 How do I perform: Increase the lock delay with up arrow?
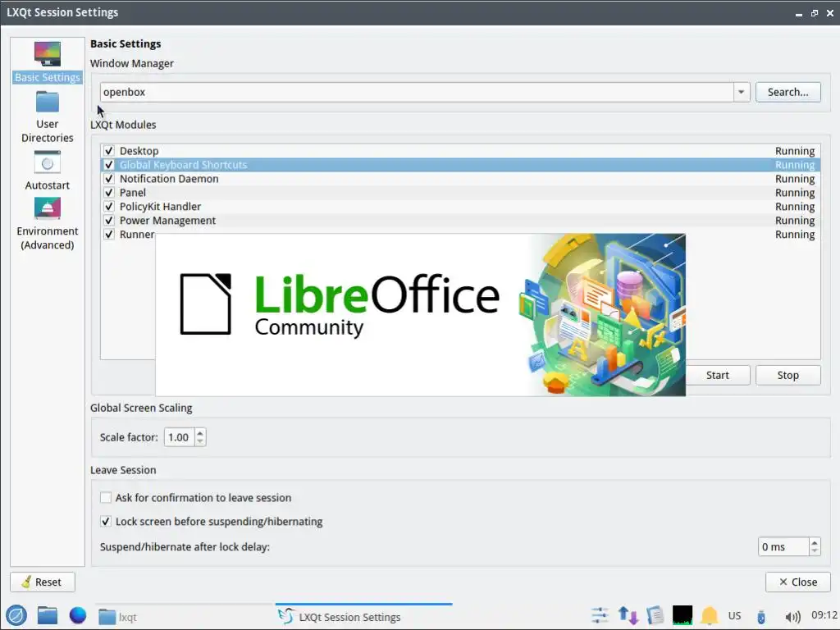click(x=815, y=542)
